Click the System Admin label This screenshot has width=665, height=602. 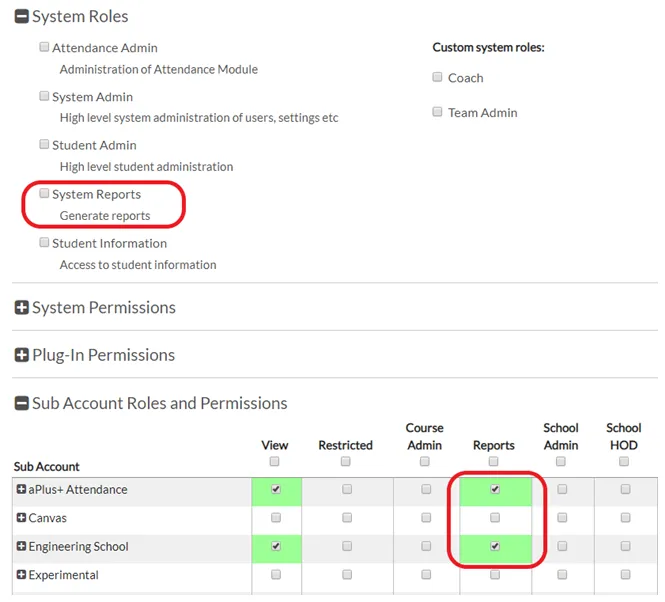(92, 97)
